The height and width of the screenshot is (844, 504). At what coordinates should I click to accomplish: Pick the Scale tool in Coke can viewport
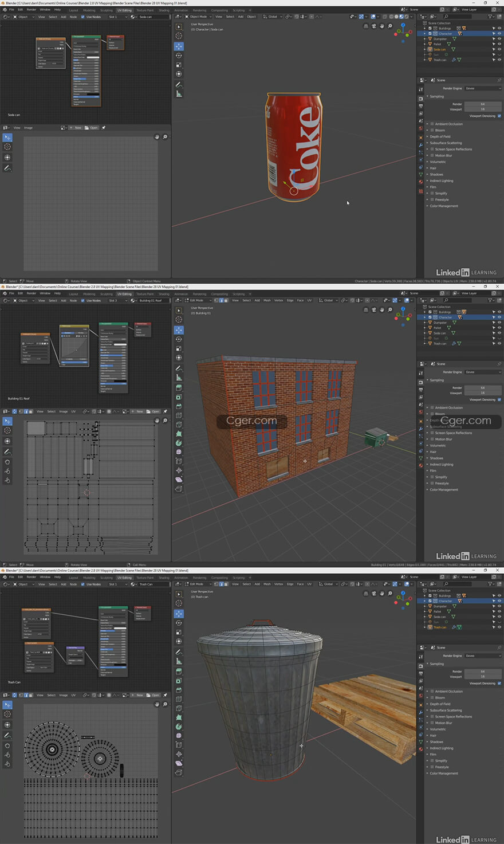coord(179,65)
